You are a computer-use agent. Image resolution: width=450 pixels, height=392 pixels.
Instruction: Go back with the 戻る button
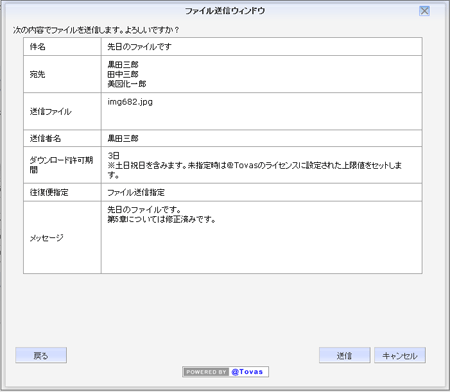coord(41,355)
